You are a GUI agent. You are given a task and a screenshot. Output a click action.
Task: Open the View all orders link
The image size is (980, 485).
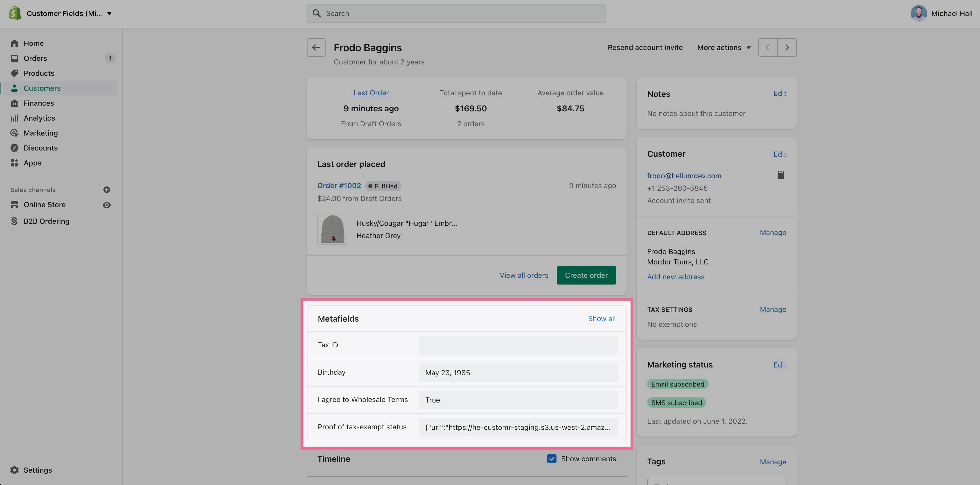524,275
